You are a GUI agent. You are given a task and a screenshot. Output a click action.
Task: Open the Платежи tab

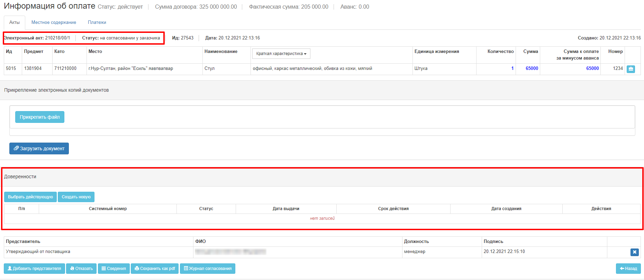tap(97, 22)
